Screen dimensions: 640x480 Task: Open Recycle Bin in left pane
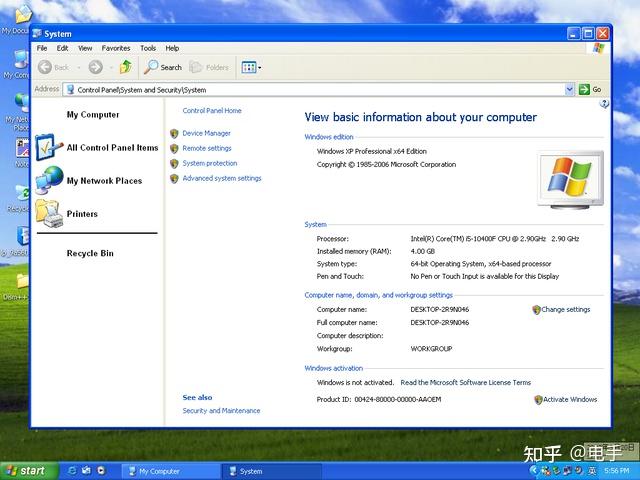[x=90, y=253]
